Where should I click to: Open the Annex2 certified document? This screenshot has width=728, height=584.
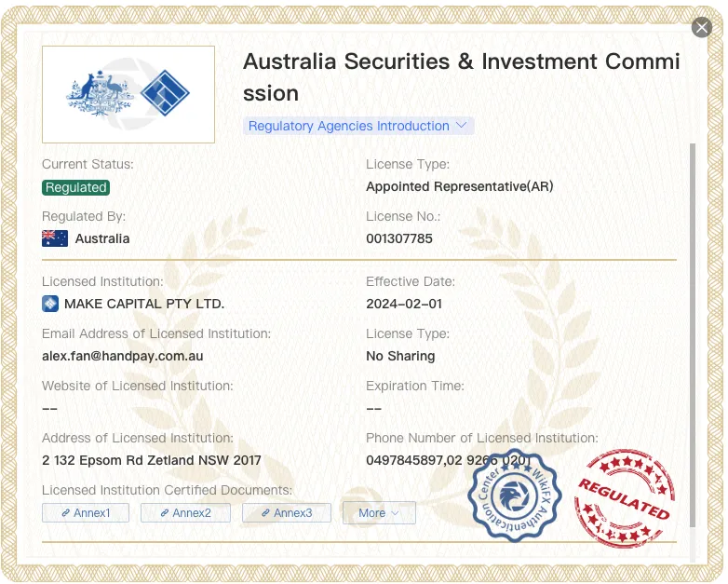[x=185, y=513]
